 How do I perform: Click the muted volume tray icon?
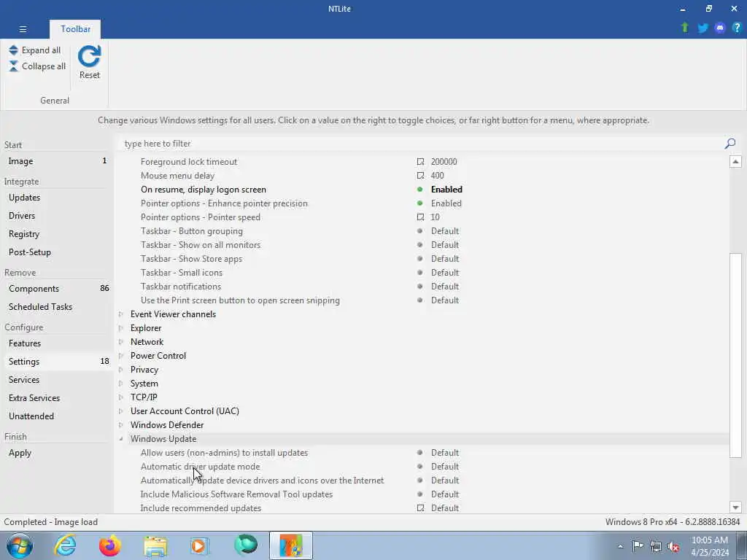(673, 547)
